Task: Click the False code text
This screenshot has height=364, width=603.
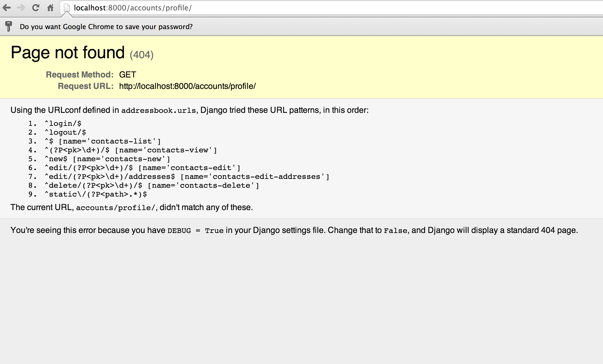Action: point(395,231)
